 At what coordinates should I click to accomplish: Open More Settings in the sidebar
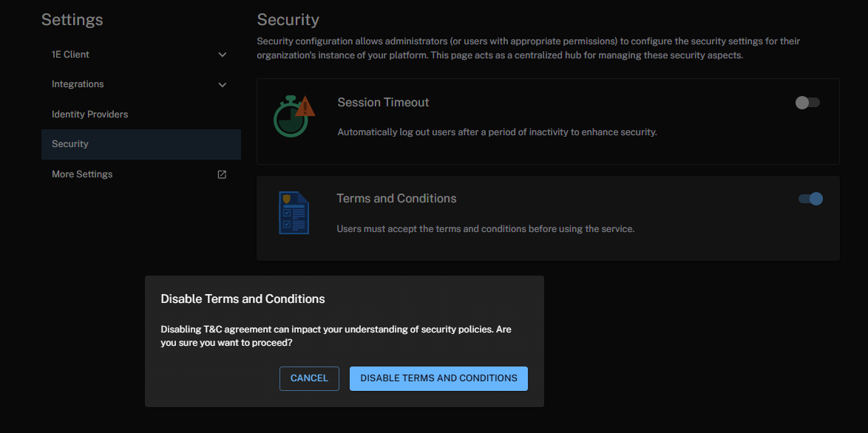[x=82, y=174]
